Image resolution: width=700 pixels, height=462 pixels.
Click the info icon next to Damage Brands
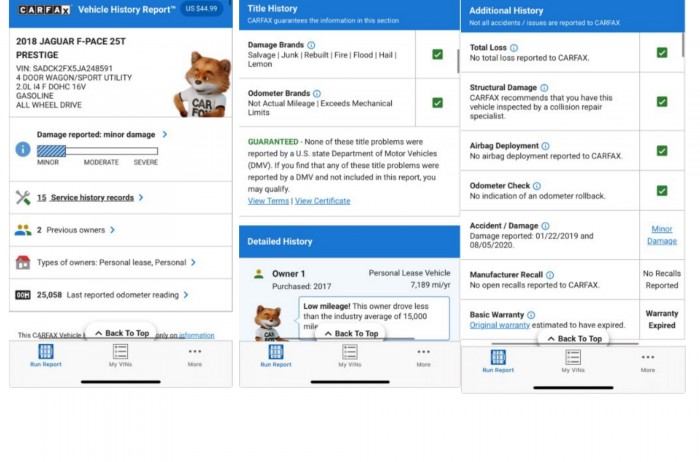pyautogui.click(x=311, y=45)
